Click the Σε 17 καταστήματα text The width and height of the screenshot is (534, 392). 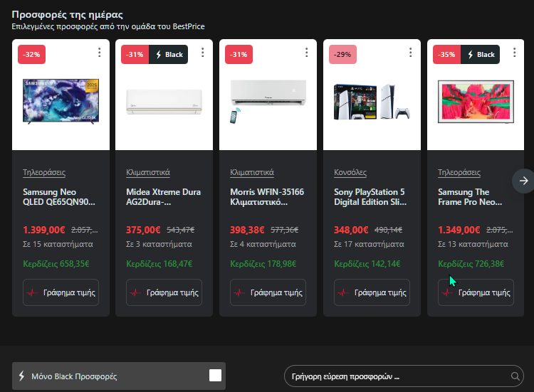pyautogui.click(x=369, y=244)
